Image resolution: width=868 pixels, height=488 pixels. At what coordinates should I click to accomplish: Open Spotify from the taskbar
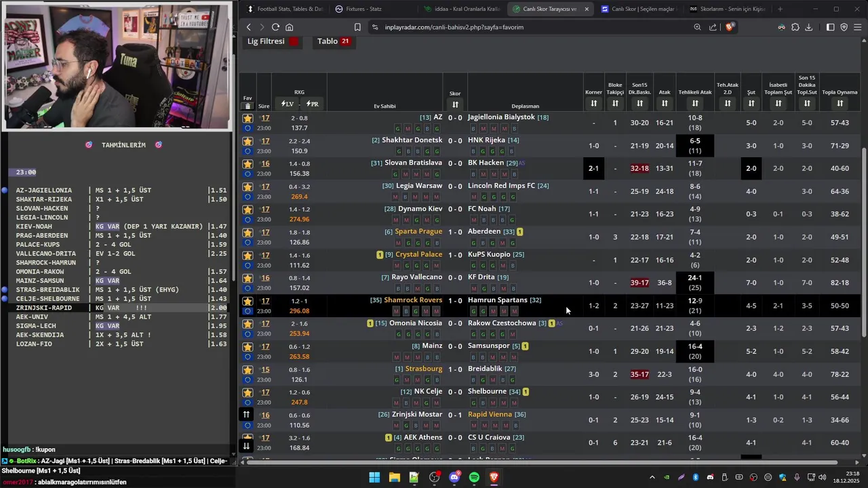tap(474, 477)
